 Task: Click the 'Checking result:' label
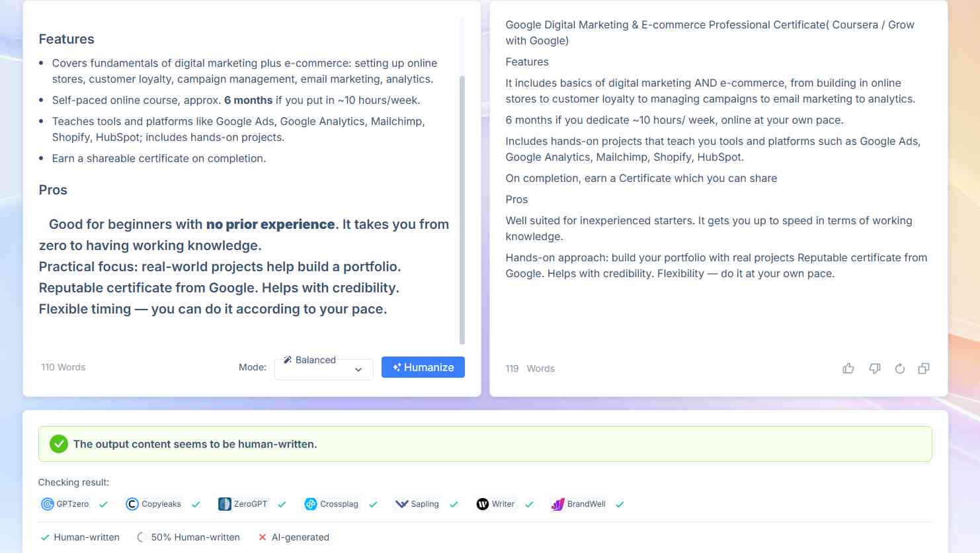tap(73, 482)
